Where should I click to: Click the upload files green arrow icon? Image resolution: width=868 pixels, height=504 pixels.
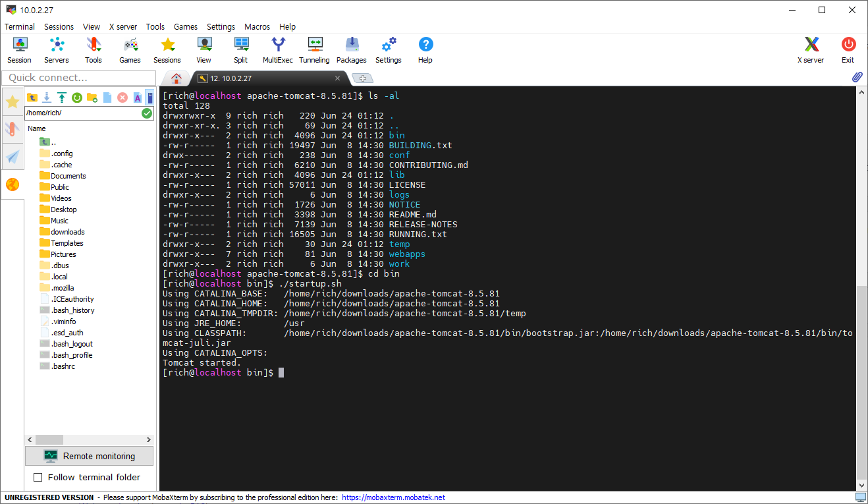pyautogui.click(x=62, y=98)
